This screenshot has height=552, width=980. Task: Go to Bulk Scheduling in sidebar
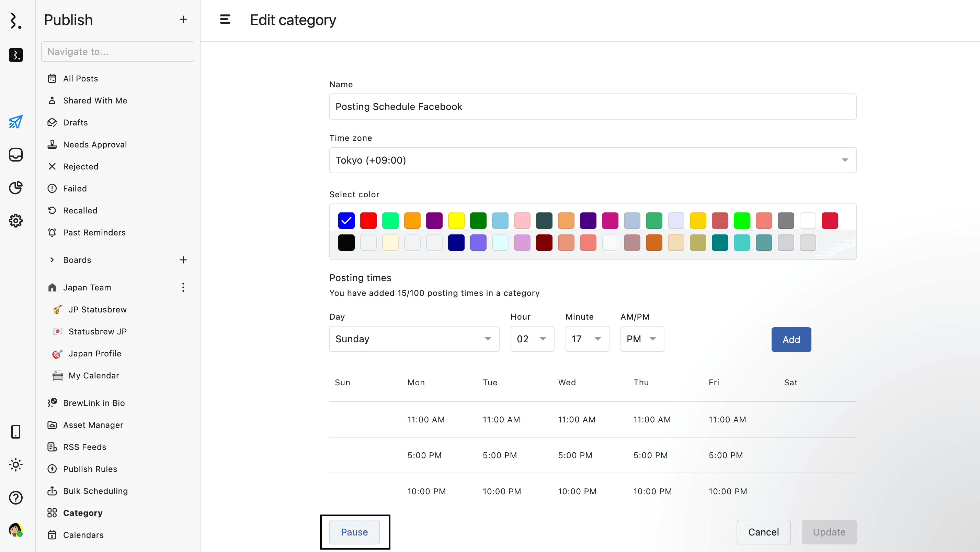[95, 491]
